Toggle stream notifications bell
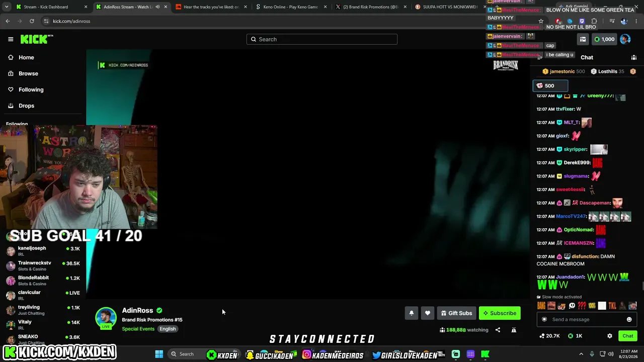Image resolution: width=644 pixels, height=362 pixels. point(412,313)
